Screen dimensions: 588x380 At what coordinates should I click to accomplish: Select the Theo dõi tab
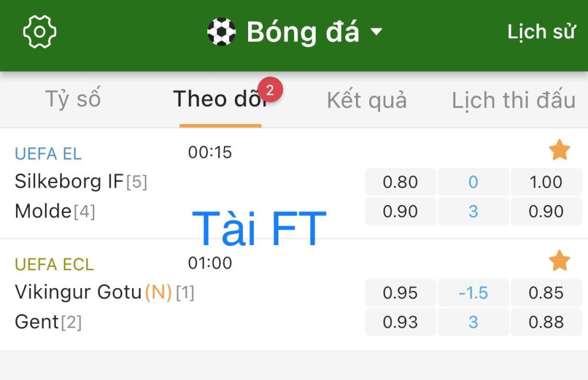[221, 99]
